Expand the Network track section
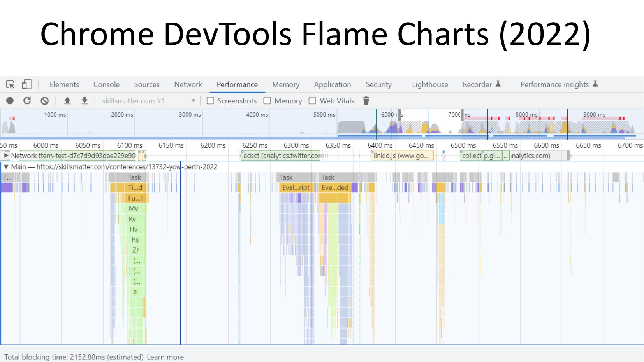This screenshot has width=644, height=362. tap(6, 156)
